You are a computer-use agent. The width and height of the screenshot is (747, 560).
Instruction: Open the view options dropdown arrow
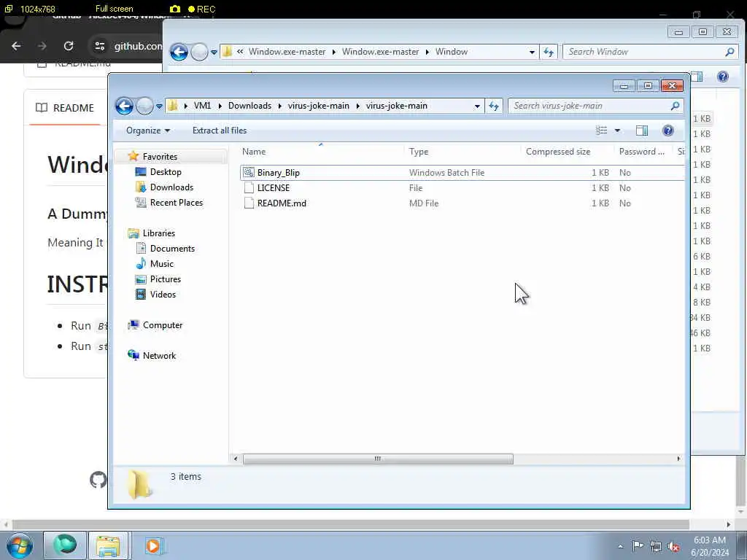coord(617,131)
